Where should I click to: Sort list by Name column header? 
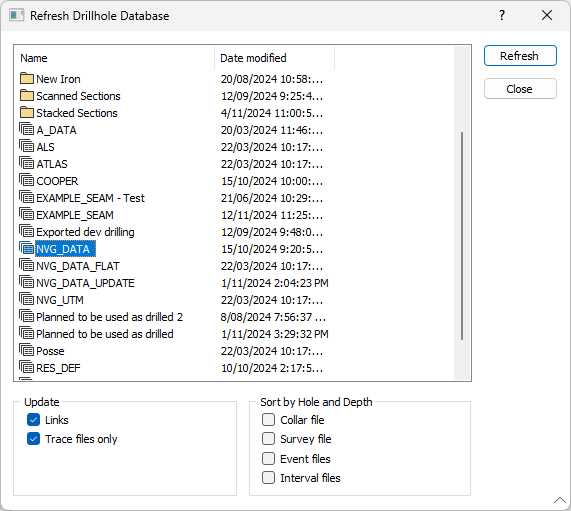(114, 58)
